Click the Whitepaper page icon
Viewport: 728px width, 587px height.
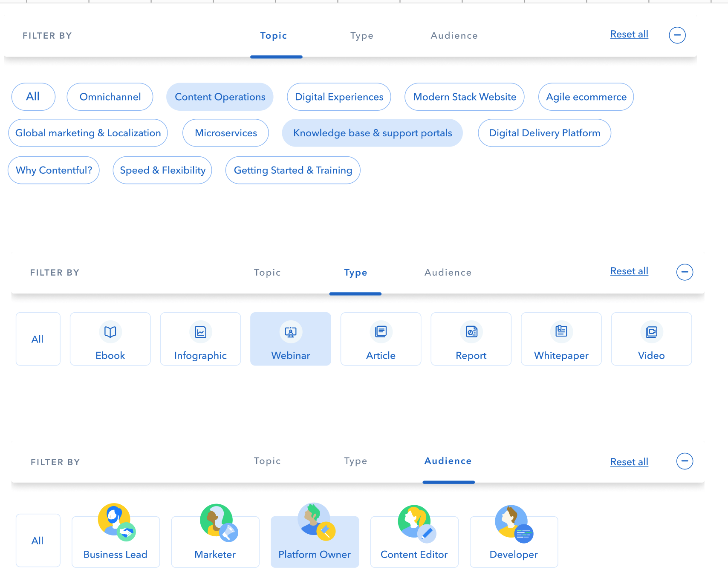click(x=561, y=332)
